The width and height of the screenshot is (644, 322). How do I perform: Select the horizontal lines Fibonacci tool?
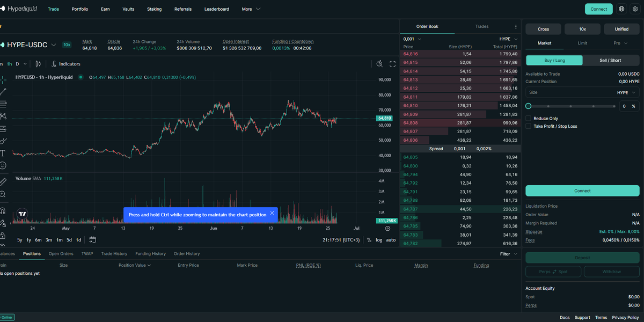coord(3,104)
